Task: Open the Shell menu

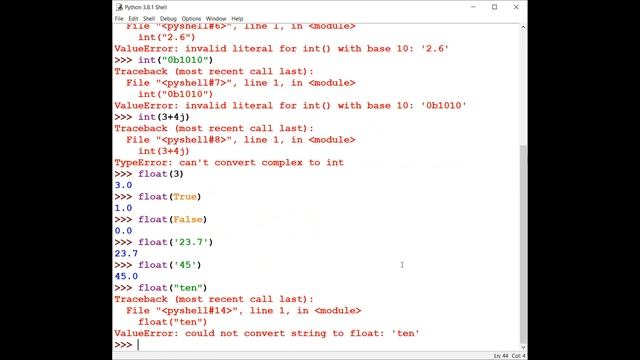Action: (149, 19)
